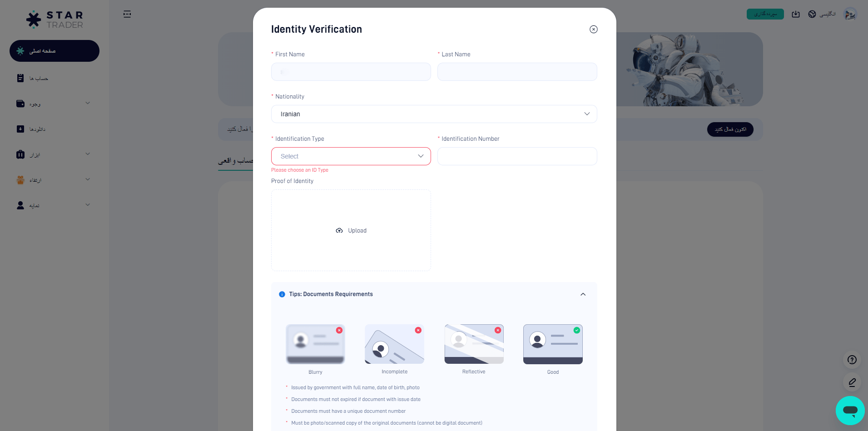Viewport: 868px width, 431px height.
Task: Click the Star Trader logo
Action: click(55, 20)
